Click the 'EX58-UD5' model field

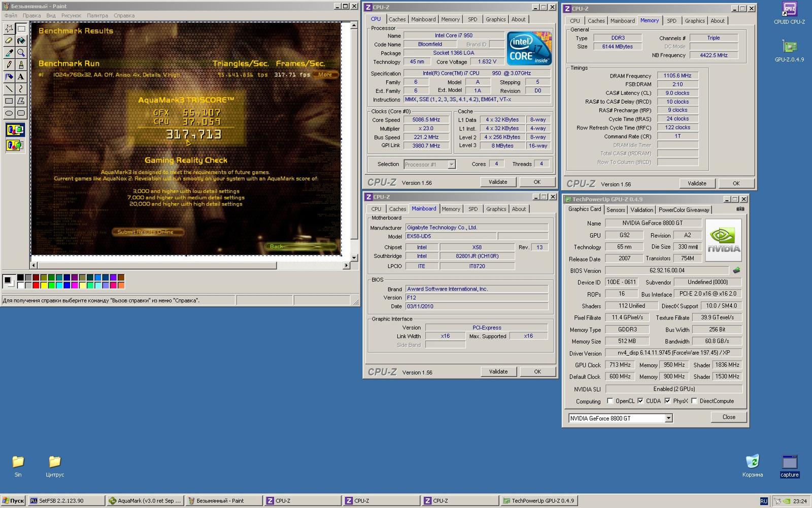point(451,236)
